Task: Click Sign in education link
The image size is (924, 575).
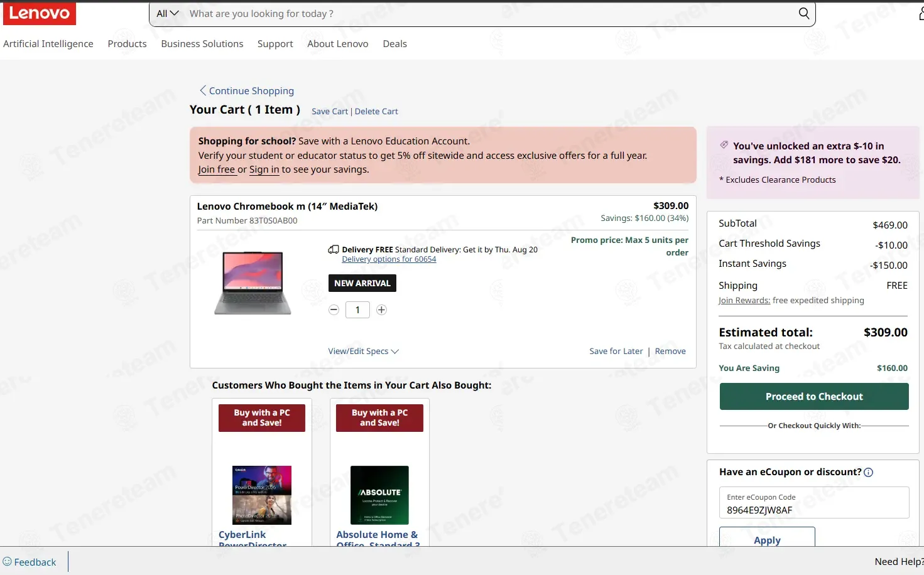Action: [264, 169]
